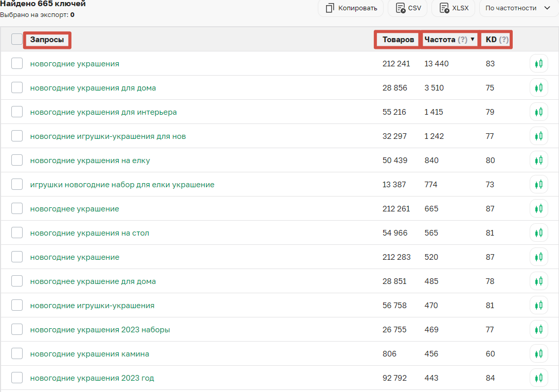Viewport: 559px width, 392px height.
Task: Click the Копировать button
Action: click(x=350, y=8)
